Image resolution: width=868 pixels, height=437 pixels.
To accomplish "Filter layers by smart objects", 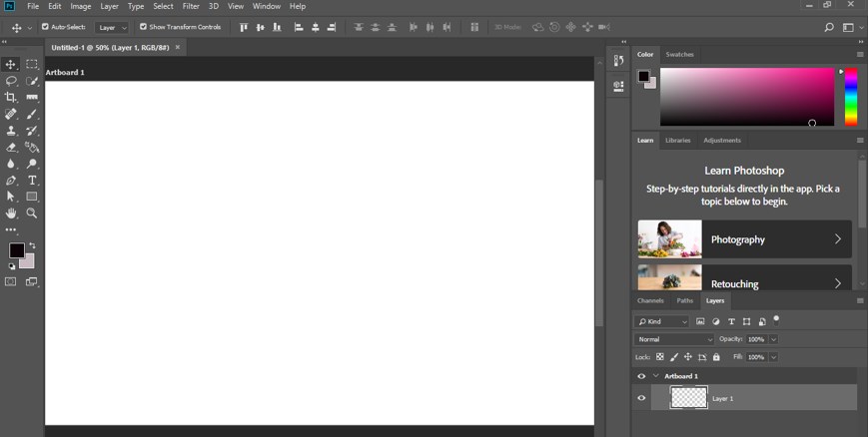I will [x=762, y=321].
